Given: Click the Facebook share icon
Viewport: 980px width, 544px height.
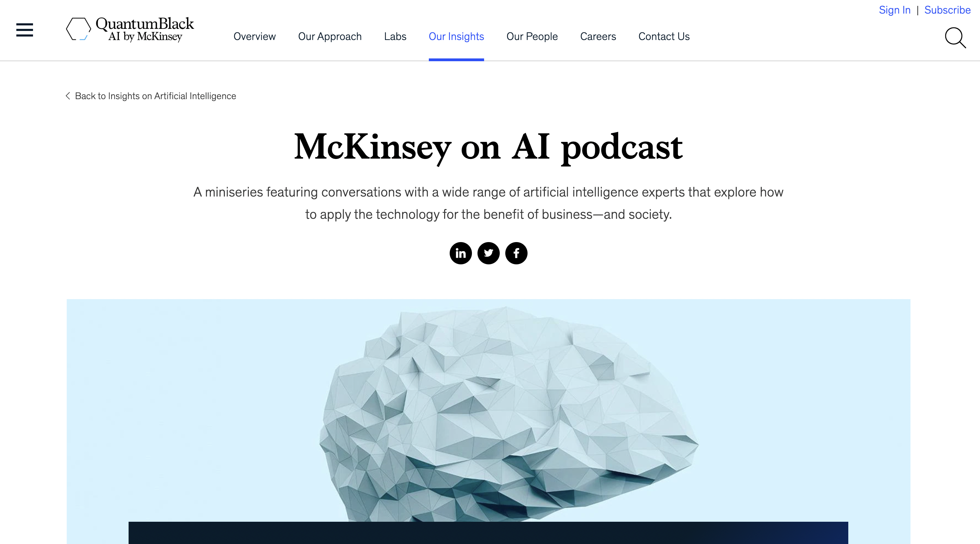Looking at the screenshot, I should pyautogui.click(x=516, y=253).
